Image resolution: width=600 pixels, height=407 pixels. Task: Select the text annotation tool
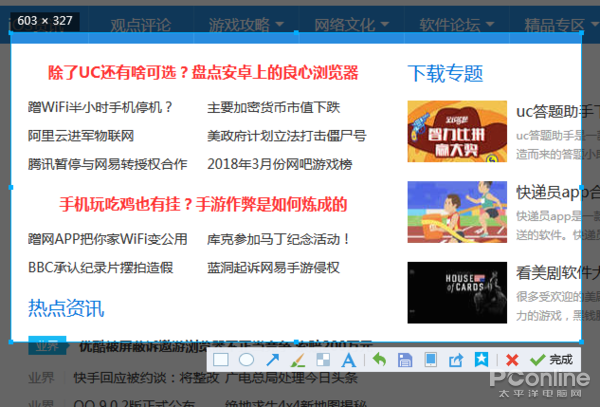tap(348, 360)
